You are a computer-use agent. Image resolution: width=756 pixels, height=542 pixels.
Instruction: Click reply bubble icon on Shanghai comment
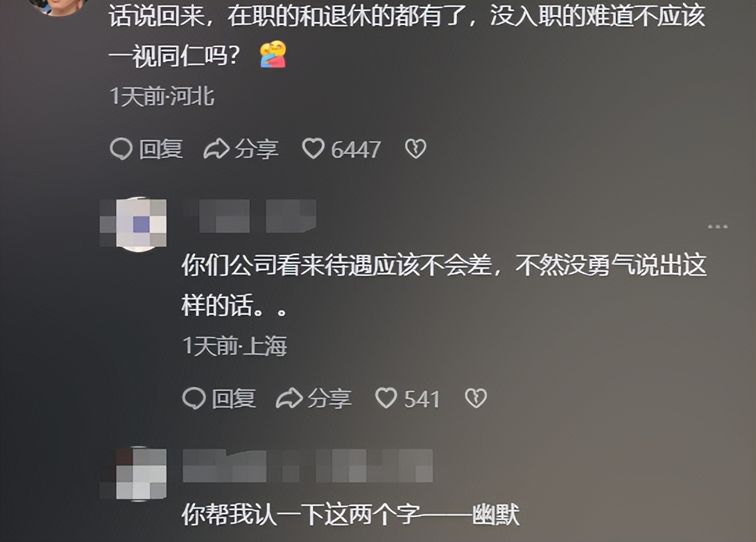click(x=194, y=399)
